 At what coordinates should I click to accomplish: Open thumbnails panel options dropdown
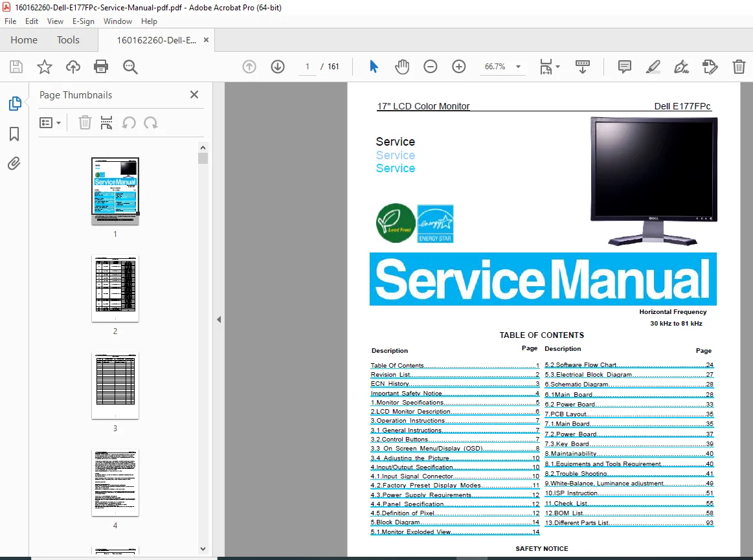(x=51, y=123)
